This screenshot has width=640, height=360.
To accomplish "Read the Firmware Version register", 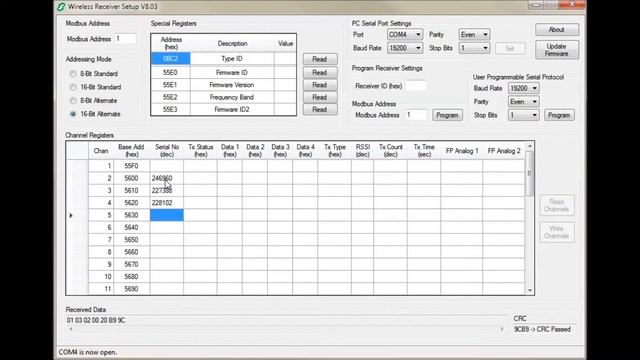I will point(320,85).
